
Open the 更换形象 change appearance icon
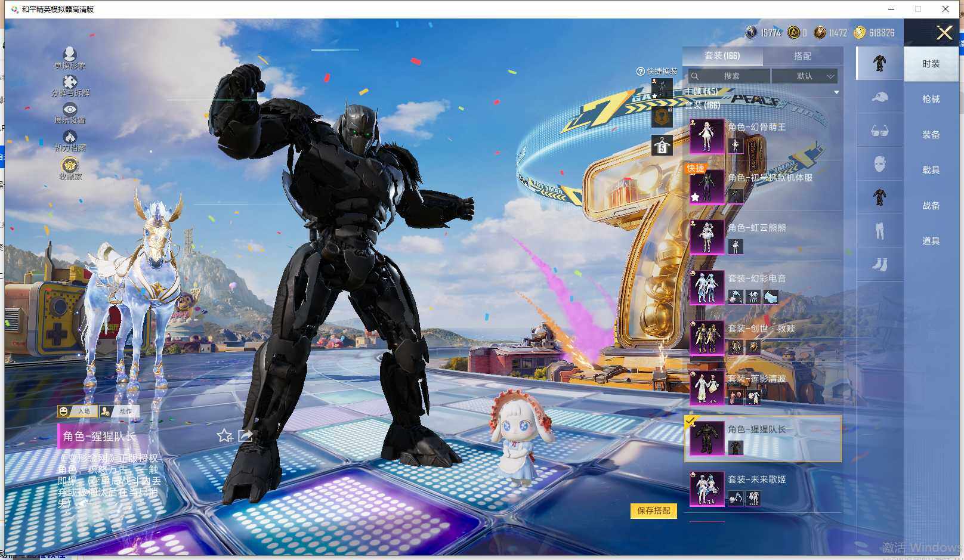[70, 54]
